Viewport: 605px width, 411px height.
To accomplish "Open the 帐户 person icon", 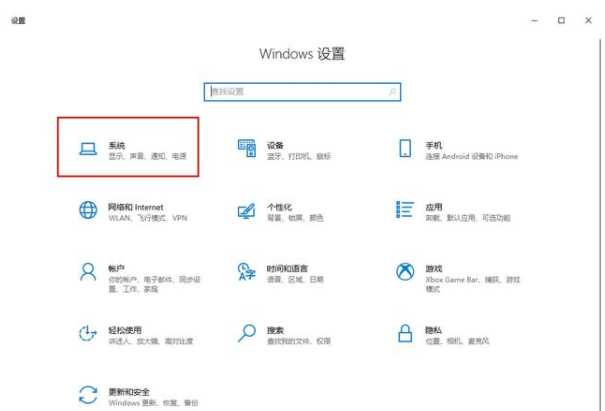I will pos(88,272).
